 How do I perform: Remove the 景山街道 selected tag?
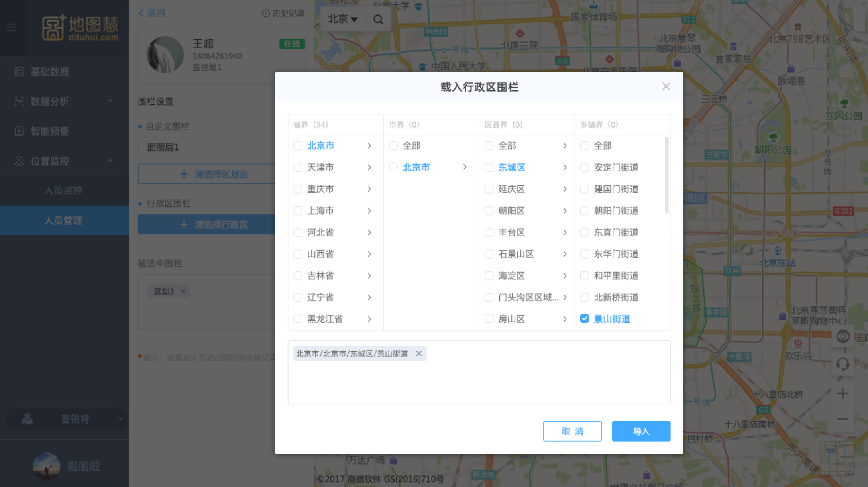tap(419, 353)
